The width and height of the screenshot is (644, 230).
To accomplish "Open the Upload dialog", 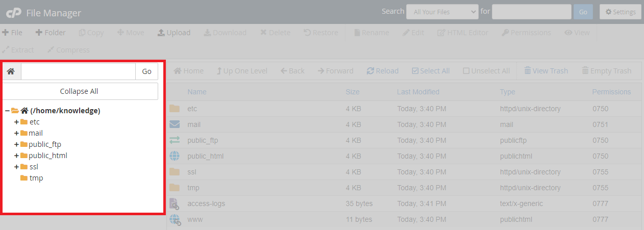I will pos(174,33).
